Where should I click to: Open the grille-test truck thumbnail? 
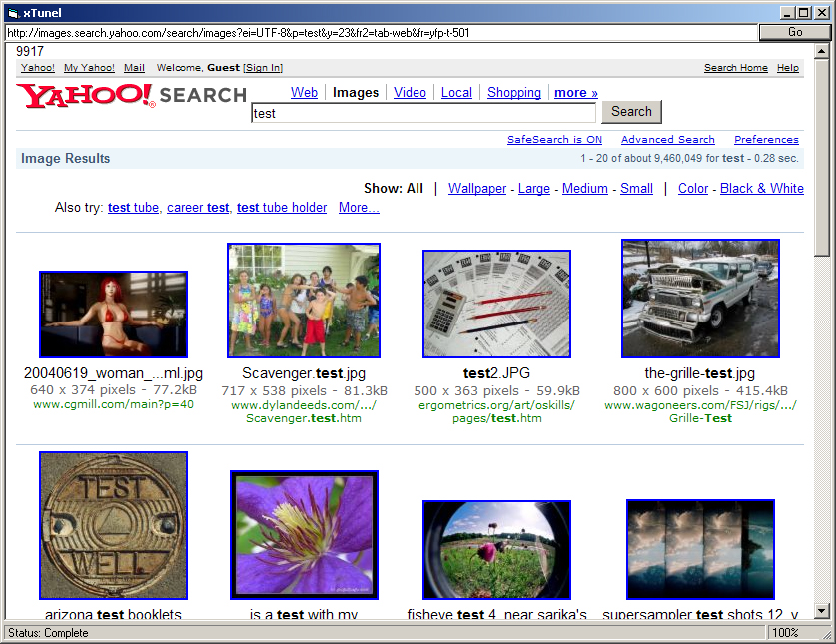[700, 298]
